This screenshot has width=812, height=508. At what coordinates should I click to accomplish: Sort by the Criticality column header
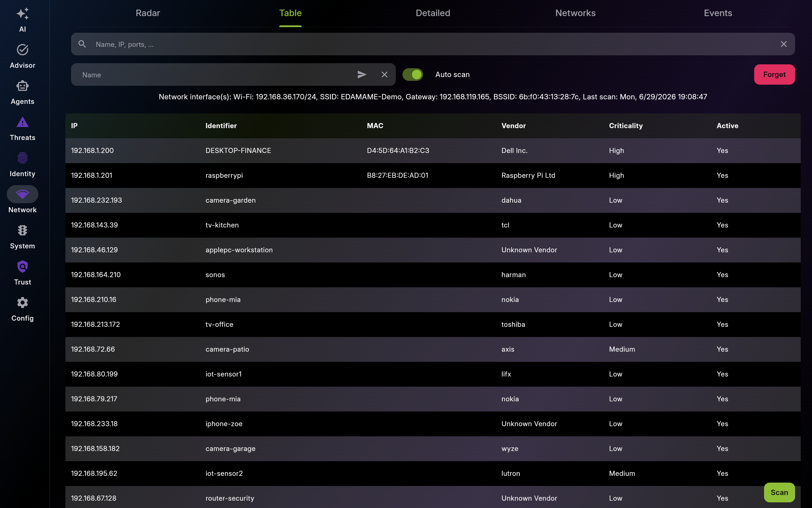[x=626, y=126]
